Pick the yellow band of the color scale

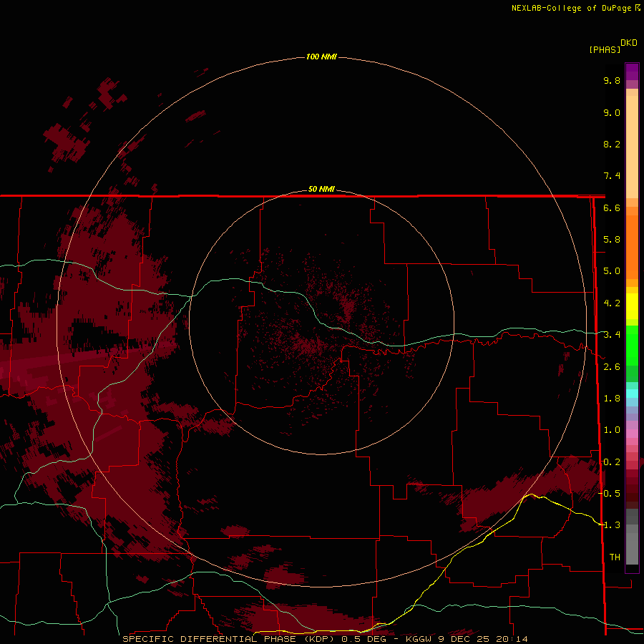coord(632,306)
